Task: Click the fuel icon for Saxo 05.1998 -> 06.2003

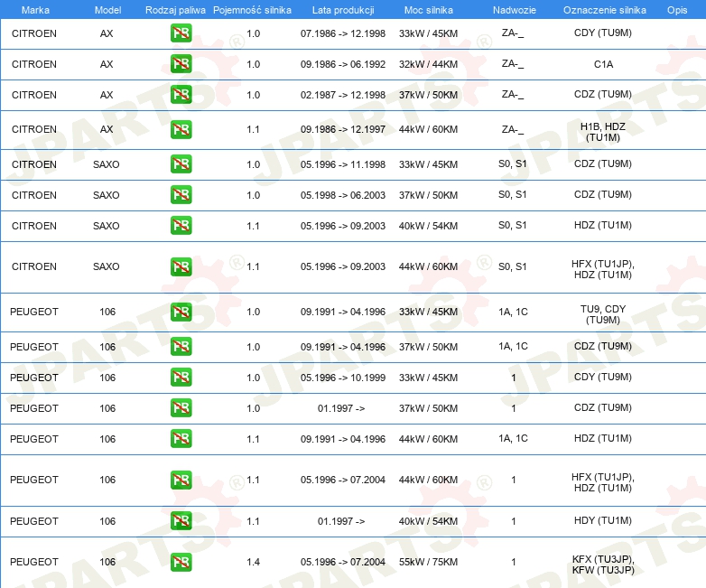Action: [x=181, y=195]
